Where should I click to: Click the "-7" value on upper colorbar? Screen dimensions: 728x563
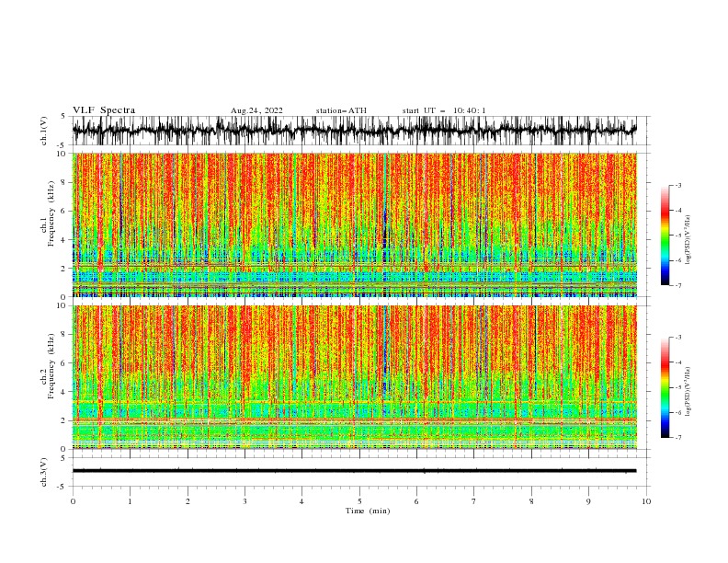(x=677, y=286)
